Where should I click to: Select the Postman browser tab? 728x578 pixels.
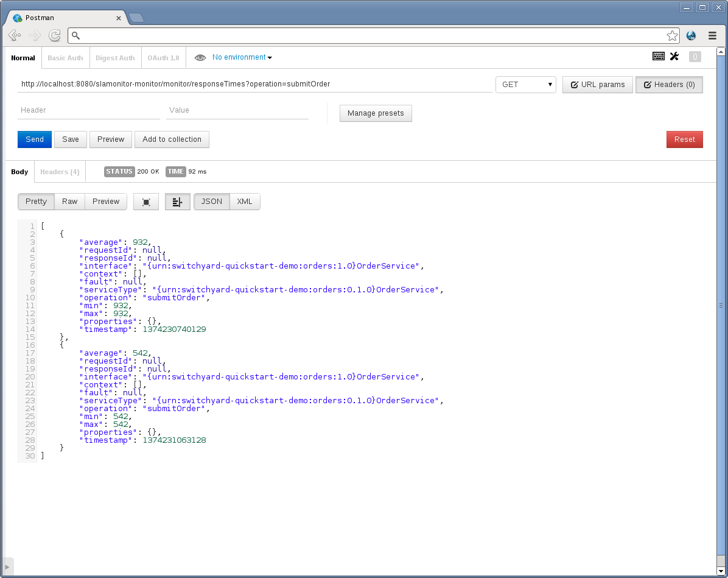pos(65,18)
